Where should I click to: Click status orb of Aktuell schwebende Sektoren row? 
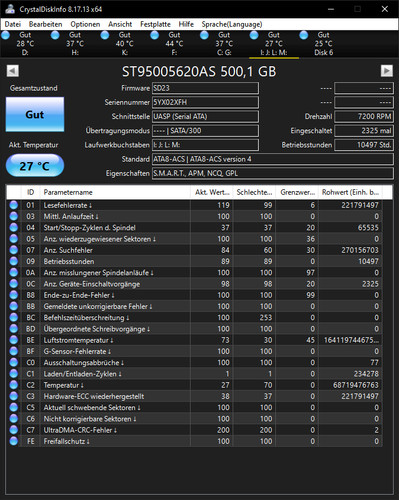pos(14,408)
